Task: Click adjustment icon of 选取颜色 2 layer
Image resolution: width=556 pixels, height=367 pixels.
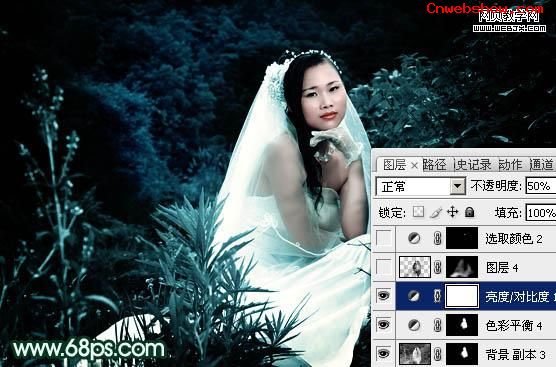Action: pos(413,238)
